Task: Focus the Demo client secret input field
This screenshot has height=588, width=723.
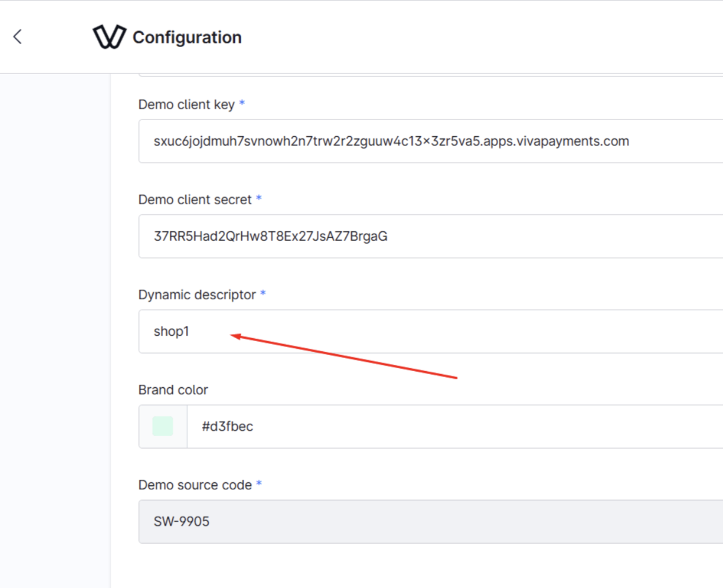Action: 431,236
